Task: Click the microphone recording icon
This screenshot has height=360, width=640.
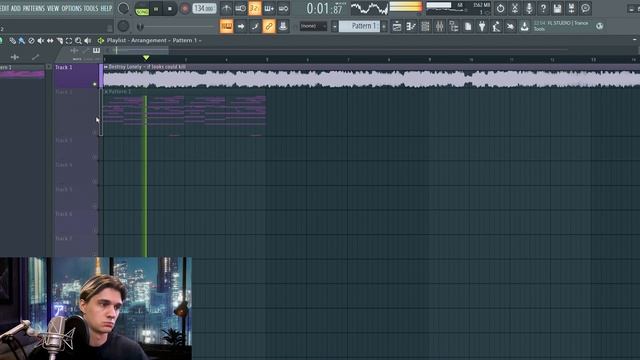Action: [529, 8]
